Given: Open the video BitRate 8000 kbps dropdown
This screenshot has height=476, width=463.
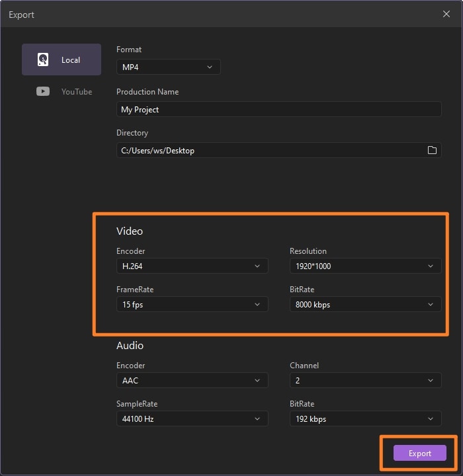Looking at the screenshot, I should coord(365,305).
